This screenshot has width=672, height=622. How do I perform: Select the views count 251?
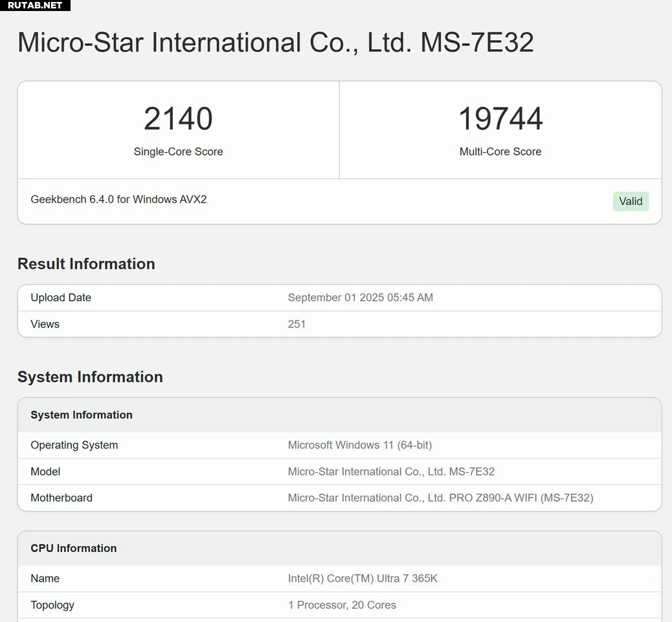coord(297,325)
